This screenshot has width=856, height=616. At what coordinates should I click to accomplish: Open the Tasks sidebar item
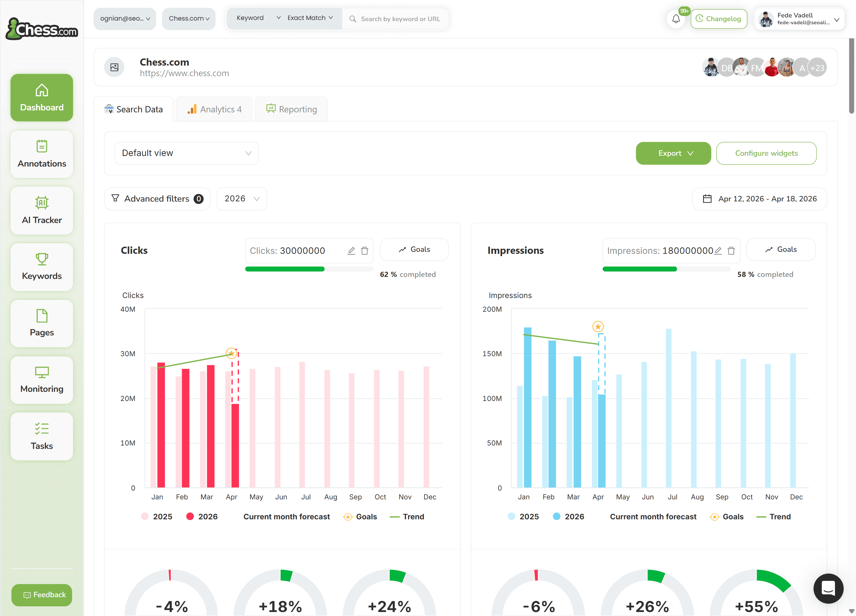(42, 436)
